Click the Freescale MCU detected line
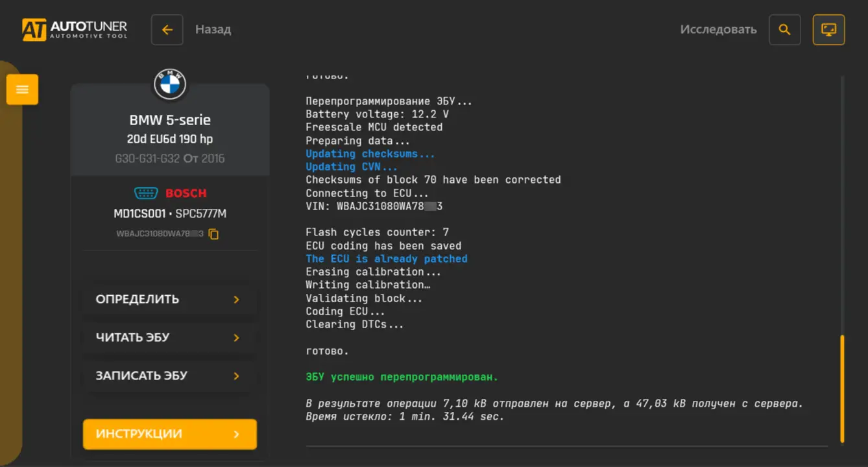 click(374, 127)
